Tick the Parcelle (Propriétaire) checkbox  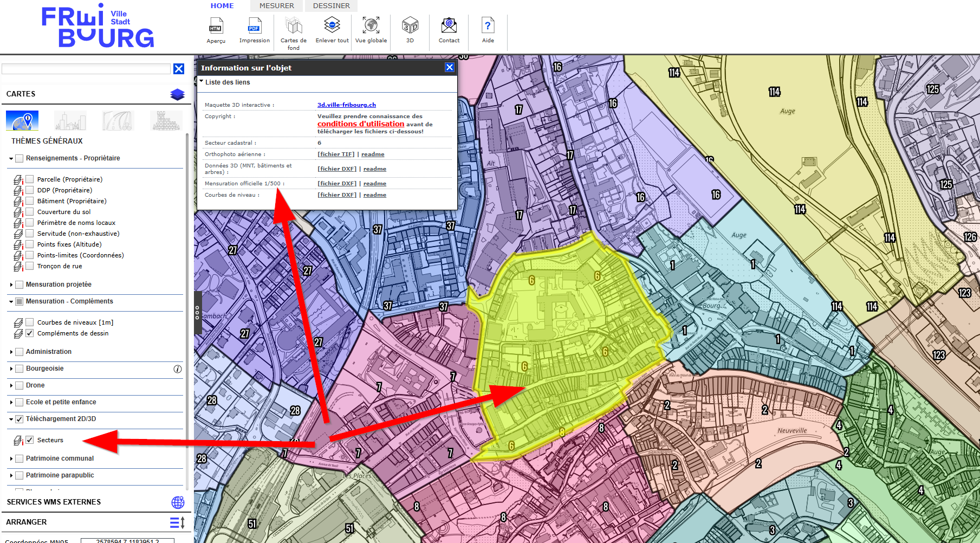30,179
